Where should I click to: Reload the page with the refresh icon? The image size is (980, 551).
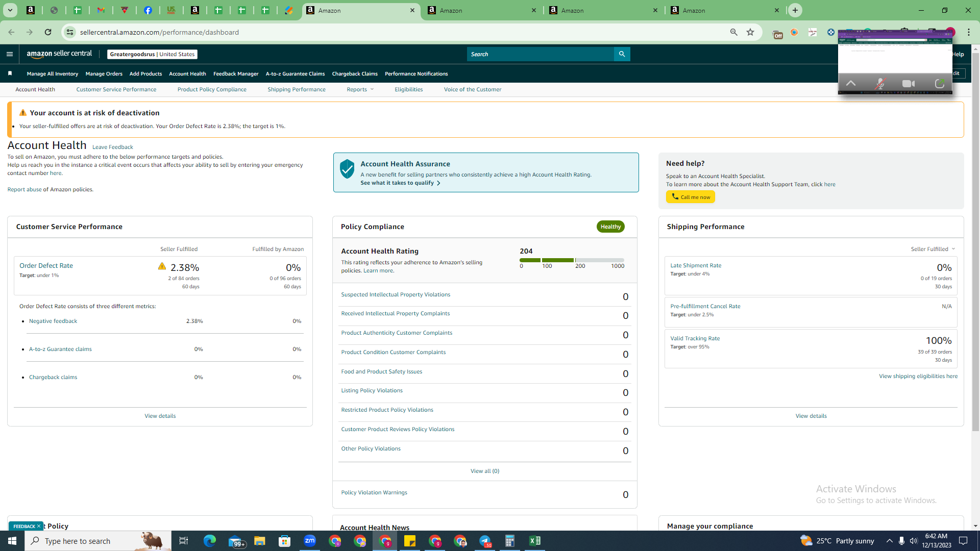[x=48, y=32]
